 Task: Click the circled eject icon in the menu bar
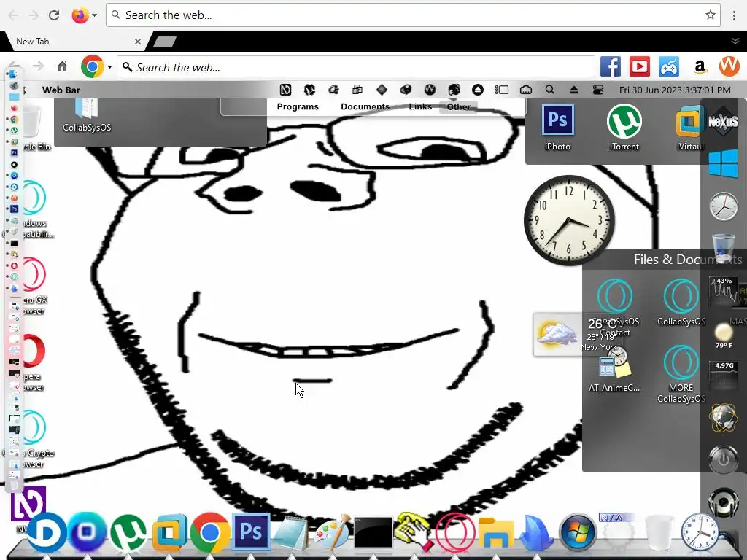[x=477, y=90]
